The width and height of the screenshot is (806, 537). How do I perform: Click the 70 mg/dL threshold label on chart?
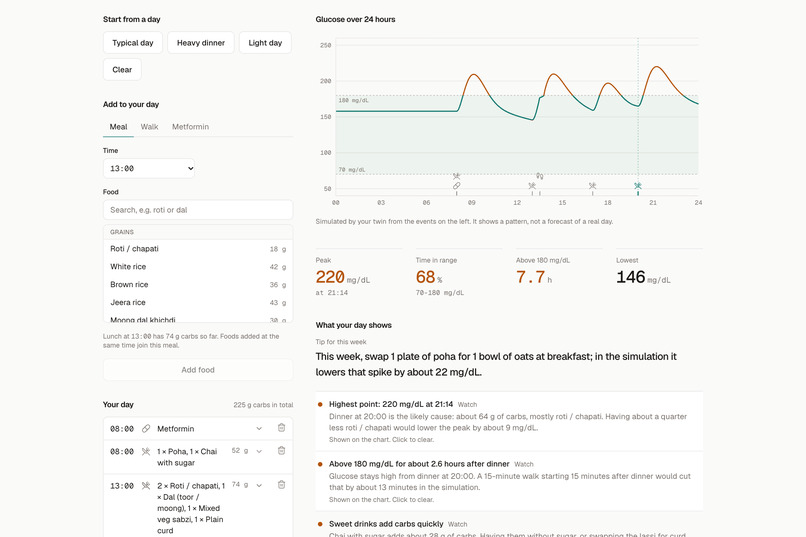(352, 170)
